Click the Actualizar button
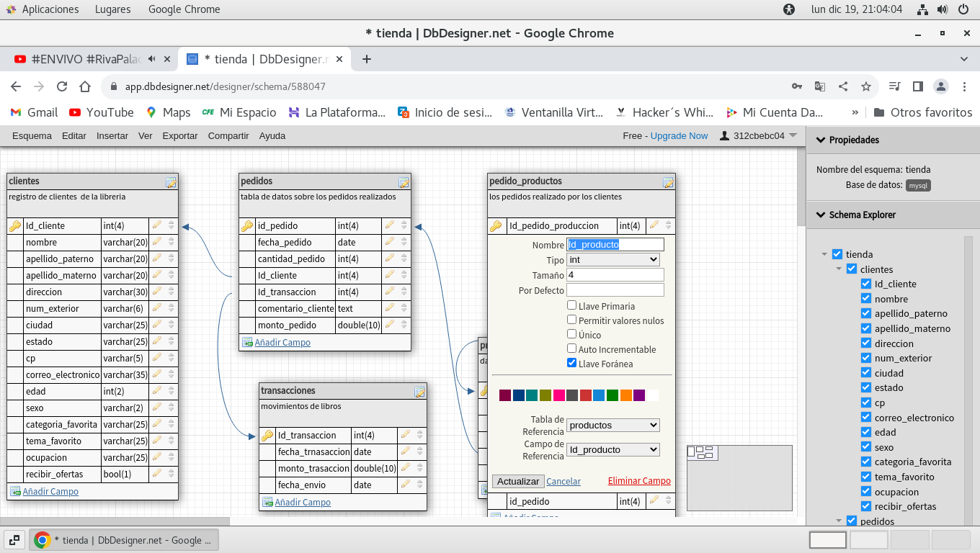 [518, 481]
